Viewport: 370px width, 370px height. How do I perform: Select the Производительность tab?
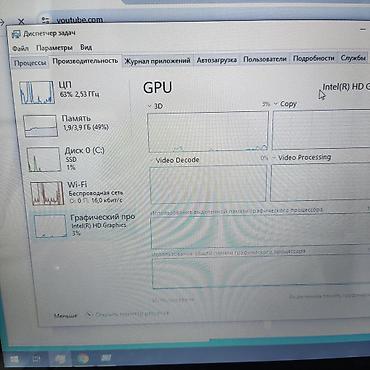(85, 61)
